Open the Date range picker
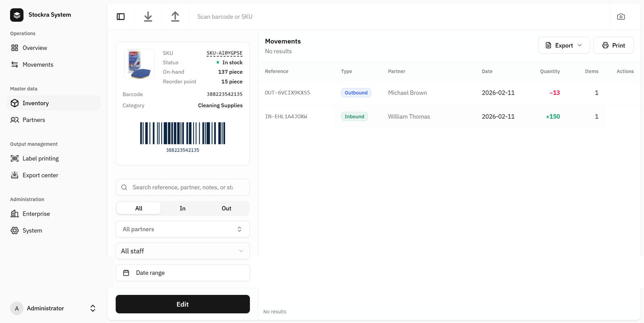The image size is (644, 323). 183,273
